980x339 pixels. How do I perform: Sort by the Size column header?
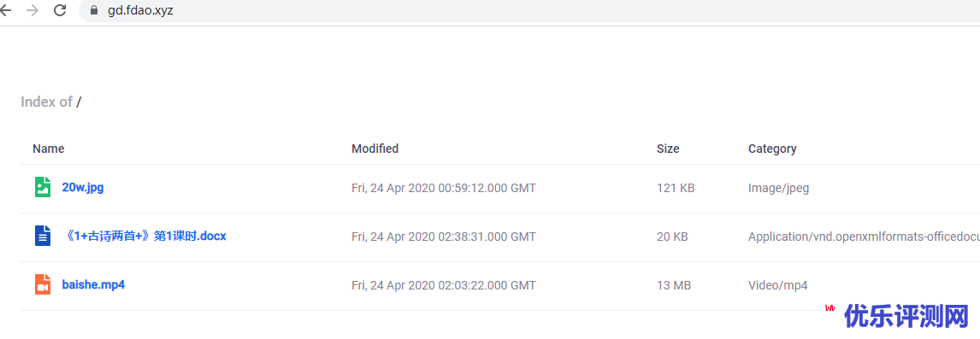coord(668,149)
